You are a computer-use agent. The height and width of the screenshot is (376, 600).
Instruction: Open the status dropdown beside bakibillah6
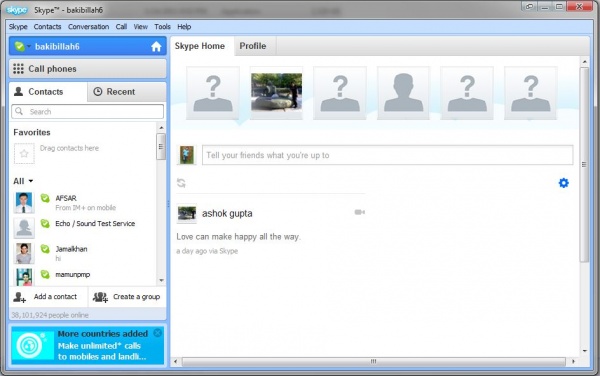click(29, 47)
